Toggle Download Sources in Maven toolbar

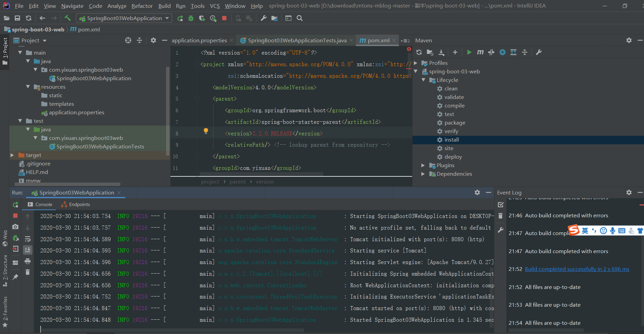pos(441,52)
